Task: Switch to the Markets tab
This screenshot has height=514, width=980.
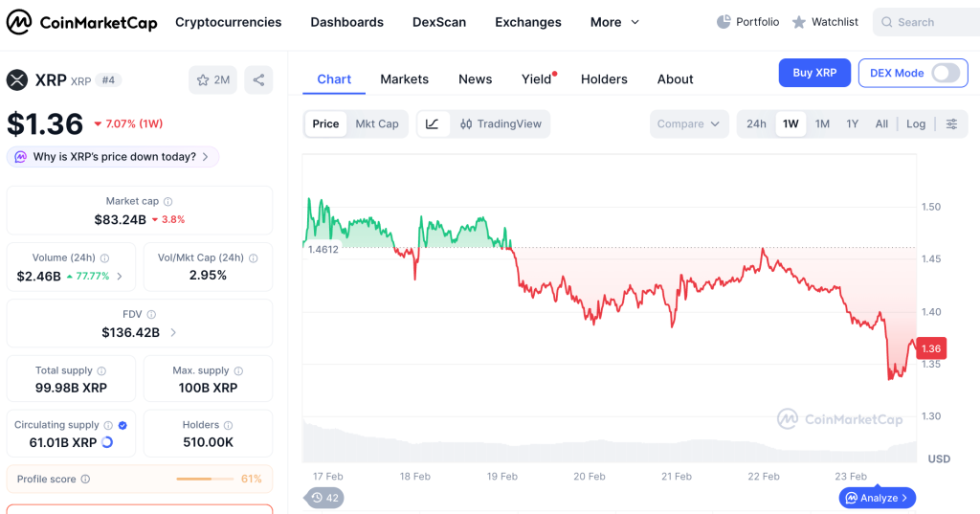Action: click(405, 79)
